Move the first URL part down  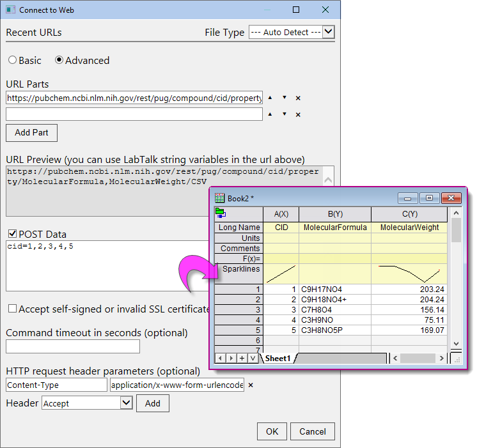click(285, 98)
